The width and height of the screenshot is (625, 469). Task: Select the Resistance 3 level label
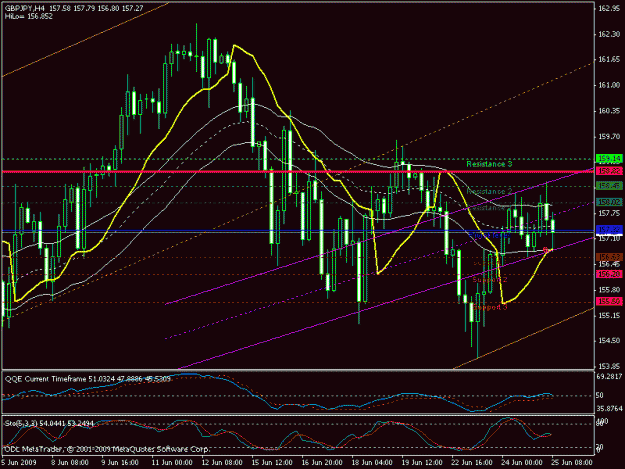489,164
